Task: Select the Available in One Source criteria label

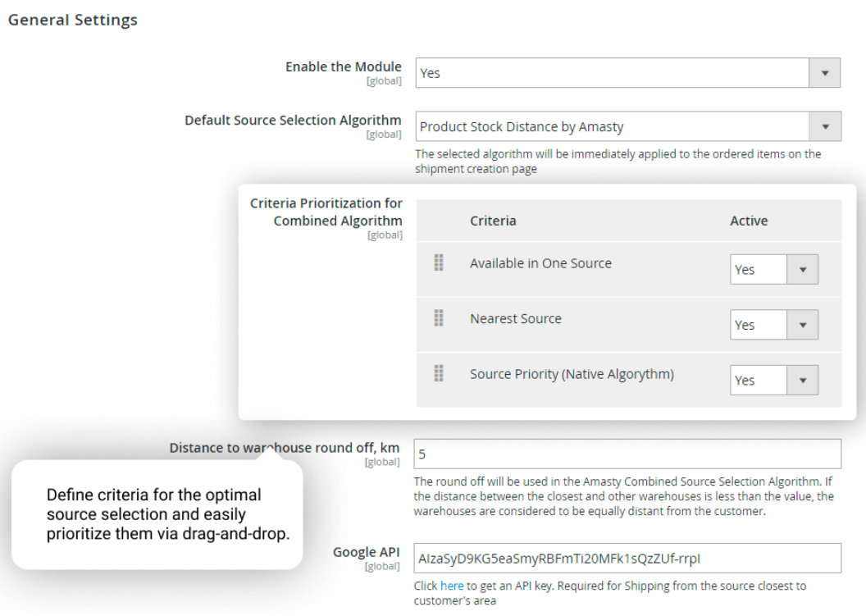Action: click(540, 263)
